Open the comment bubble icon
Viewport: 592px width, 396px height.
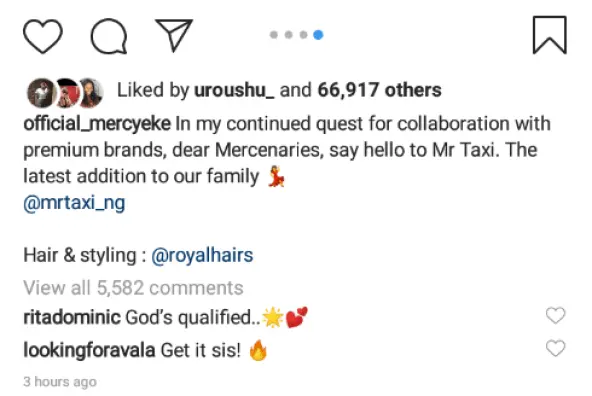click(109, 36)
